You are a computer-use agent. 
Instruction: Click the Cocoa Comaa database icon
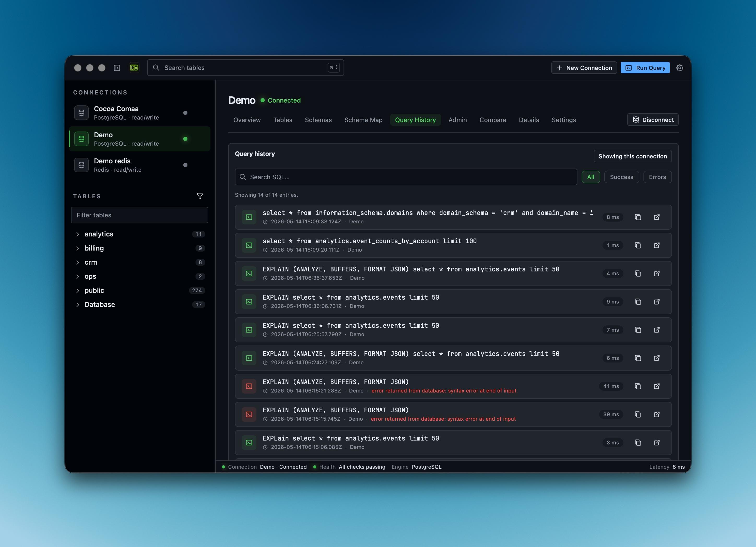[x=81, y=113]
